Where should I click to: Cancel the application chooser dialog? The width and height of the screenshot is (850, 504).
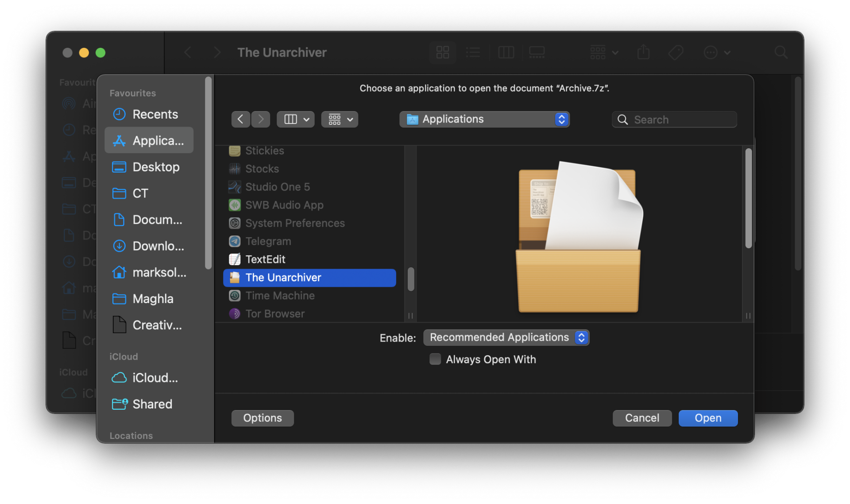pyautogui.click(x=642, y=418)
